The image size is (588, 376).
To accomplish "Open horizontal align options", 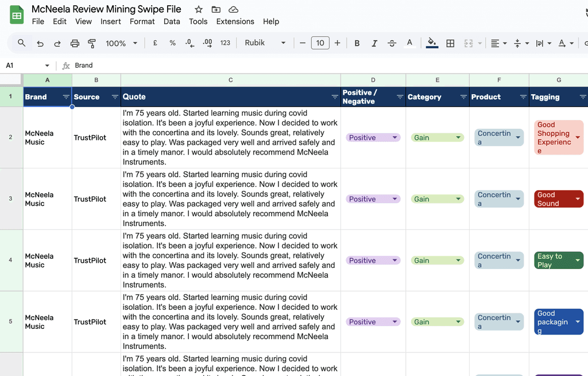I will pyautogui.click(x=498, y=43).
